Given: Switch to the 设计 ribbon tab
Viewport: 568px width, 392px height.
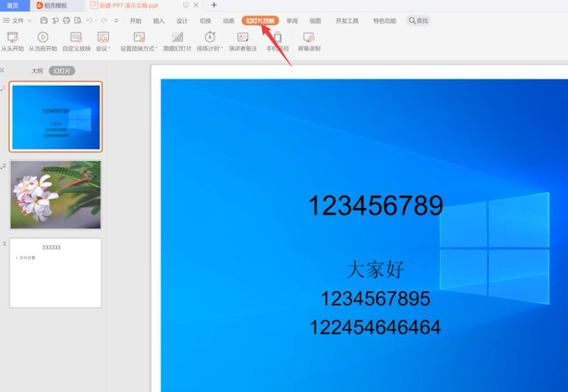Looking at the screenshot, I should (182, 21).
